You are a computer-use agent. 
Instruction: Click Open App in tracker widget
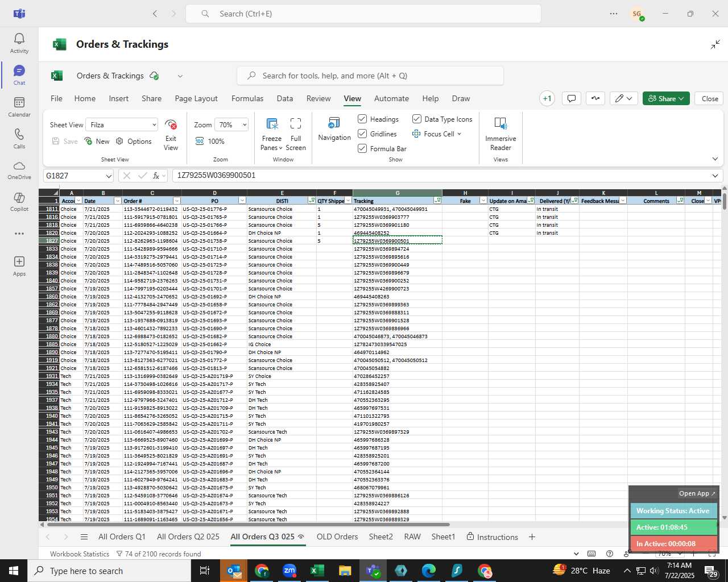pos(697,493)
